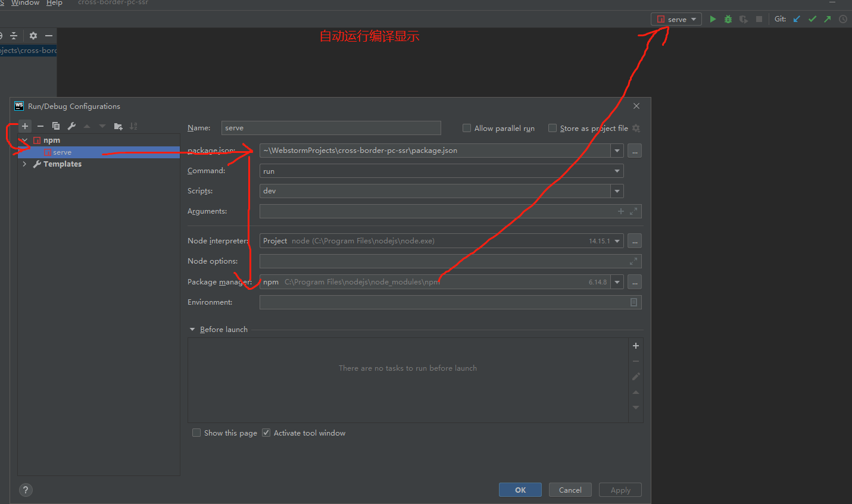
Task: Click the Name field containing serve
Action: 331,128
